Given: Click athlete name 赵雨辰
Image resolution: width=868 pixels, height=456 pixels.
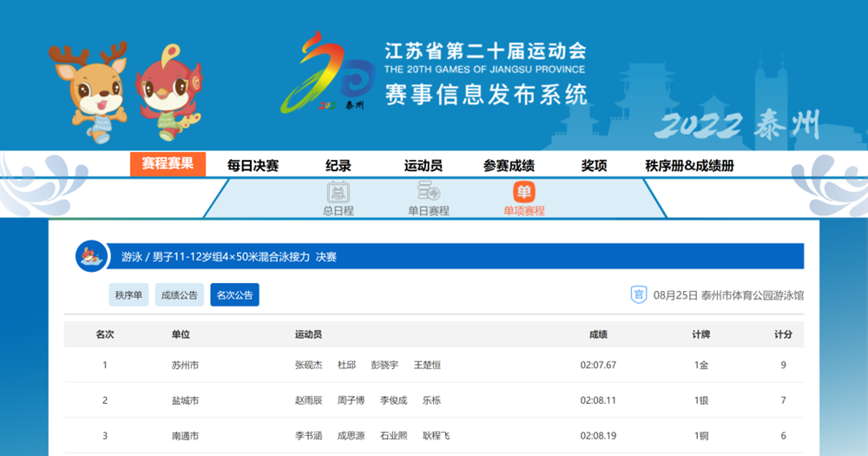Looking at the screenshot, I should click(x=308, y=400).
